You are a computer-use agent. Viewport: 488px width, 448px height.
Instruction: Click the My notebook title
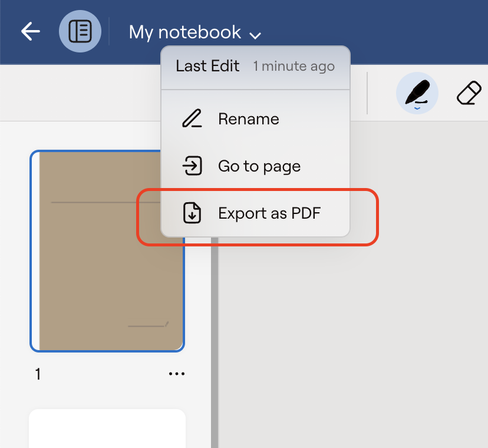click(184, 32)
